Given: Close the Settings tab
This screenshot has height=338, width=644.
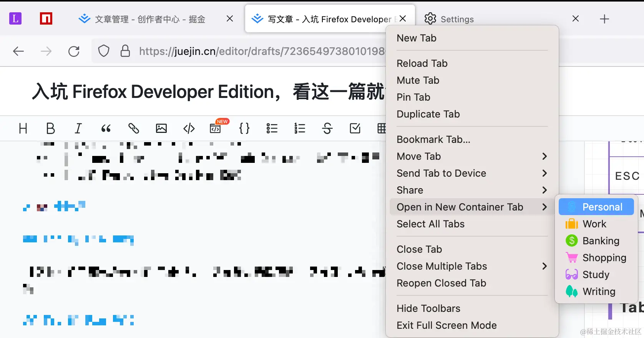Looking at the screenshot, I should click(x=576, y=18).
